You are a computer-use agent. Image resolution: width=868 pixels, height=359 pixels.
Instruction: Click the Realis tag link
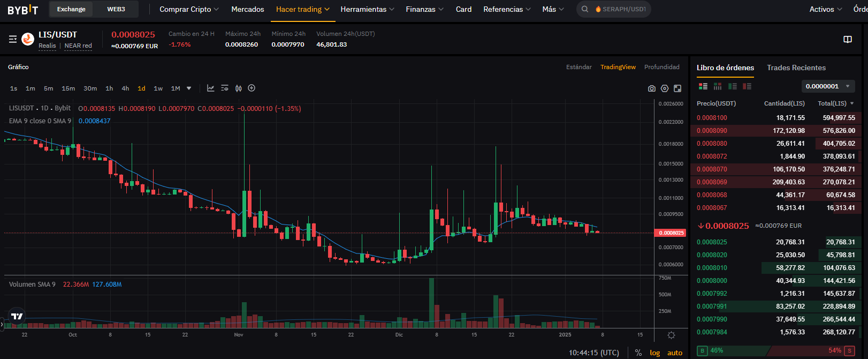pyautogui.click(x=47, y=46)
